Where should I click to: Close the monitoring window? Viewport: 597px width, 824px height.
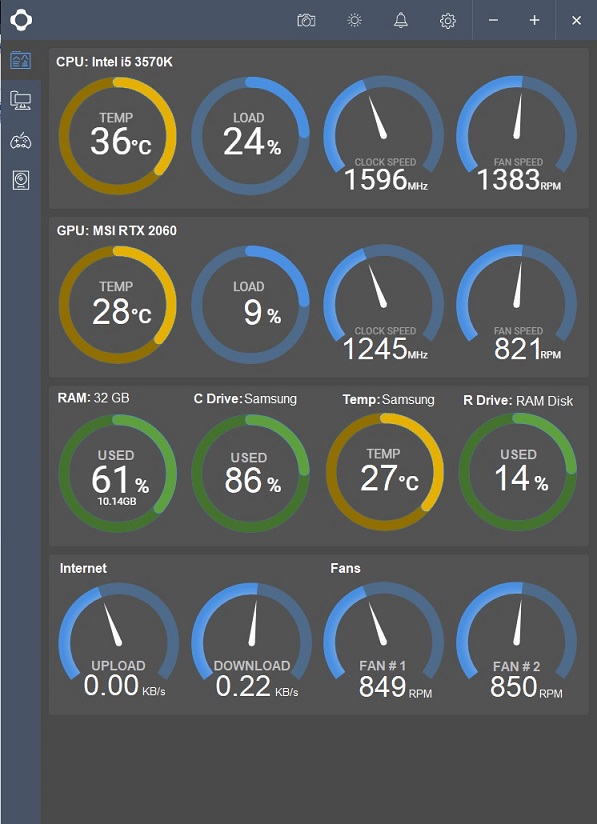coord(577,20)
